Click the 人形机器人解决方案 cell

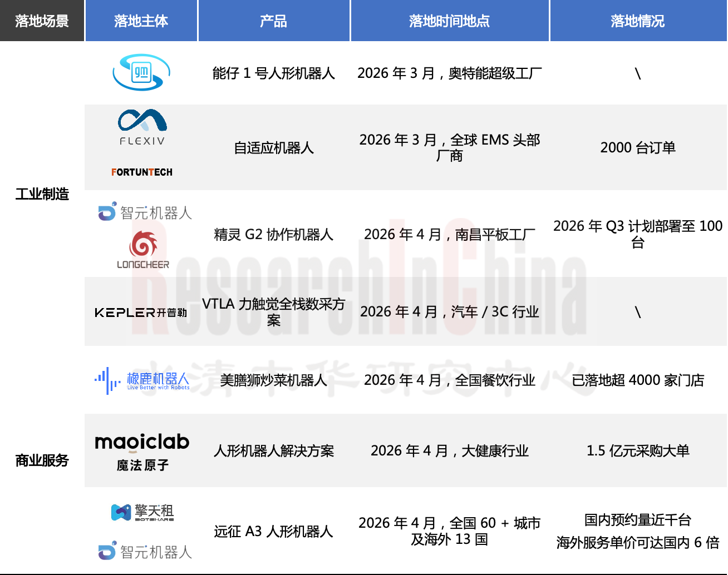pos(274,451)
